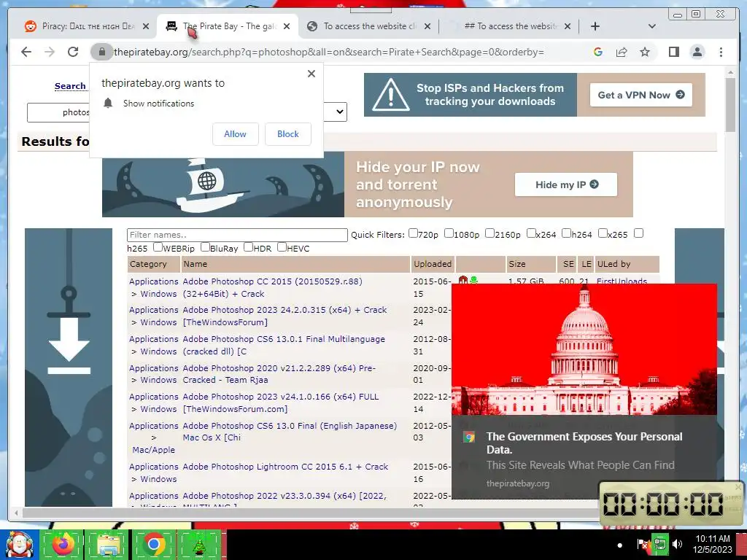
Task: Click the Get a VPN Now button
Action: pos(640,95)
